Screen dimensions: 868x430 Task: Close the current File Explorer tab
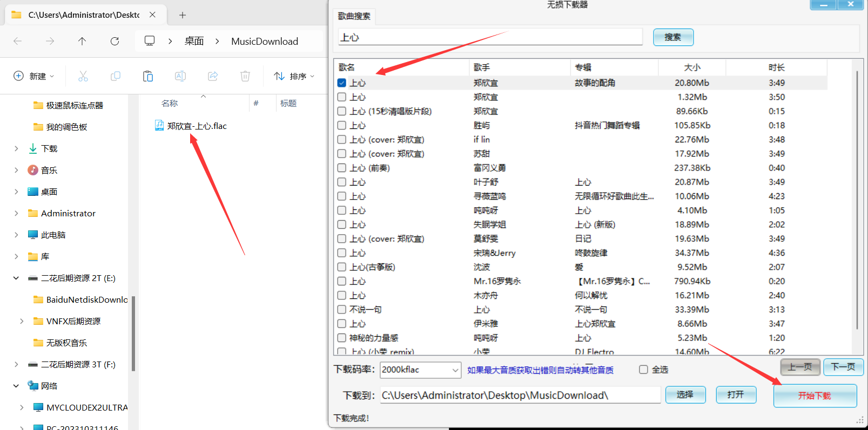coord(152,15)
